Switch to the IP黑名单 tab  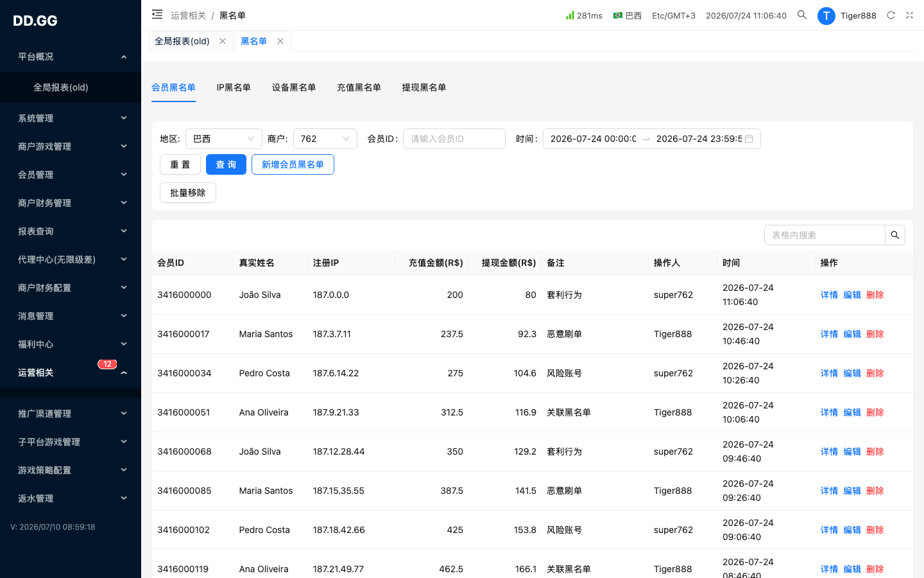pos(234,87)
